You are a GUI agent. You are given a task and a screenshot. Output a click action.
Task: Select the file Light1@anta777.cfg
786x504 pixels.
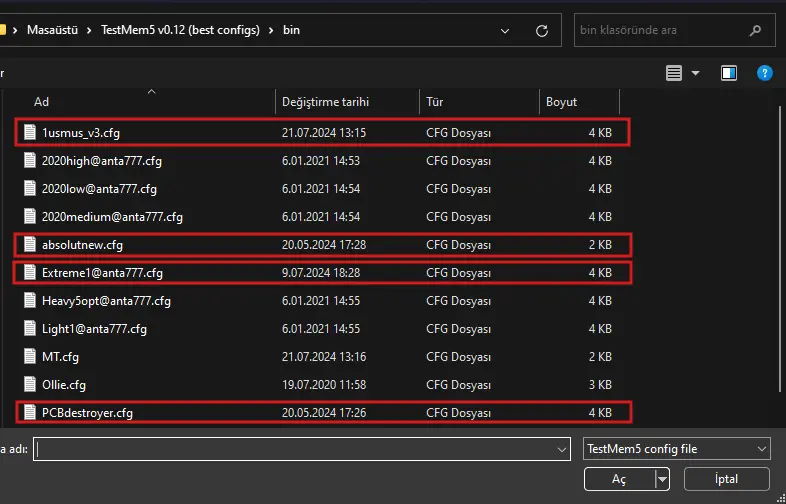click(94, 329)
